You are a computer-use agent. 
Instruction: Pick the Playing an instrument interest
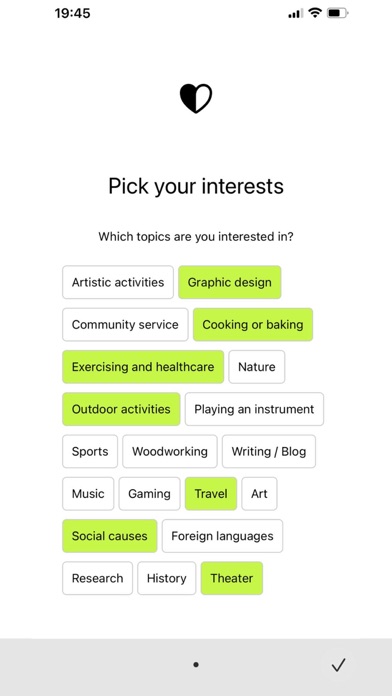tap(254, 409)
